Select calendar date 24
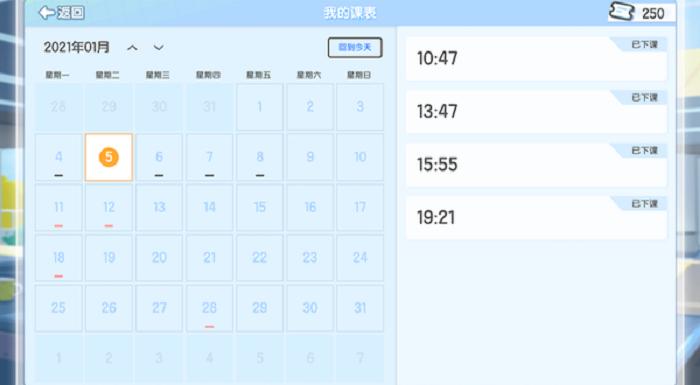The width and height of the screenshot is (700, 385). pyautogui.click(x=360, y=258)
